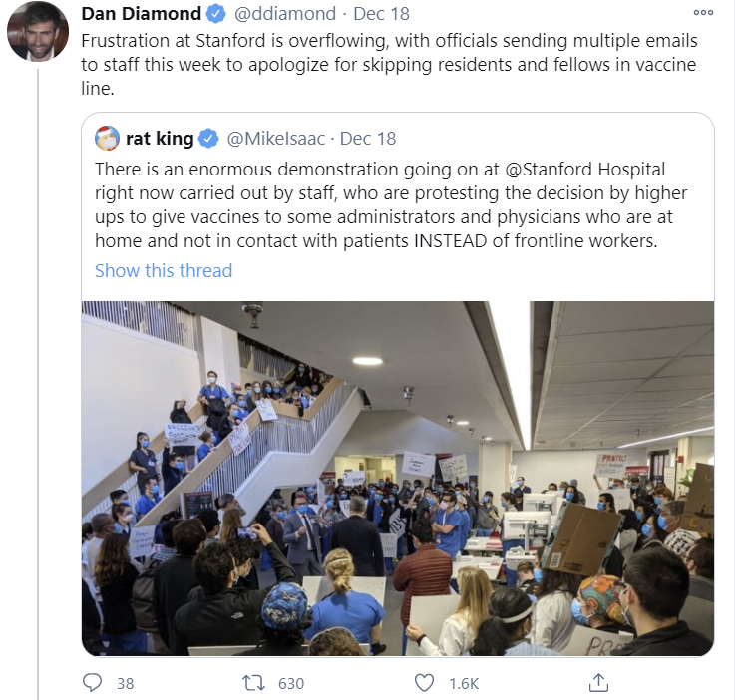735x700 pixels.
Task: Open the quoted tweet's Dec 18 timestamp
Action: point(368,139)
